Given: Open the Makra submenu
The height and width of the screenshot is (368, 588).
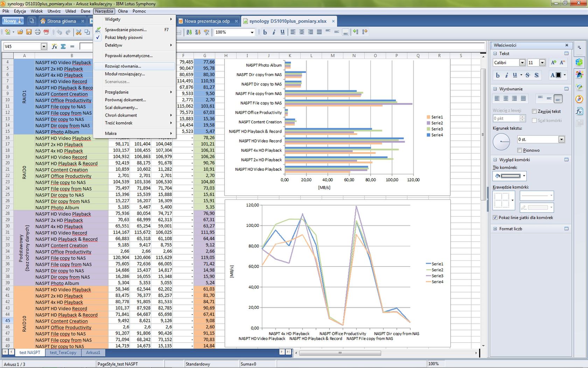Looking at the screenshot, I should (134, 134).
